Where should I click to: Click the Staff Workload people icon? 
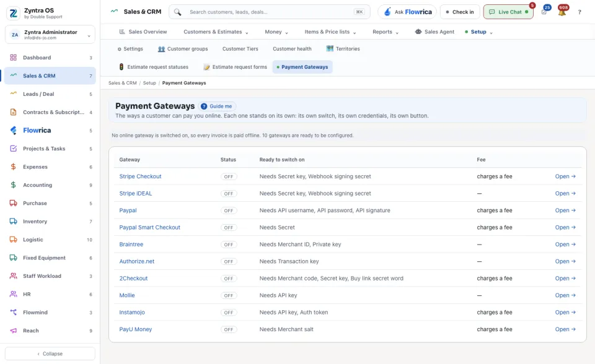(x=13, y=276)
